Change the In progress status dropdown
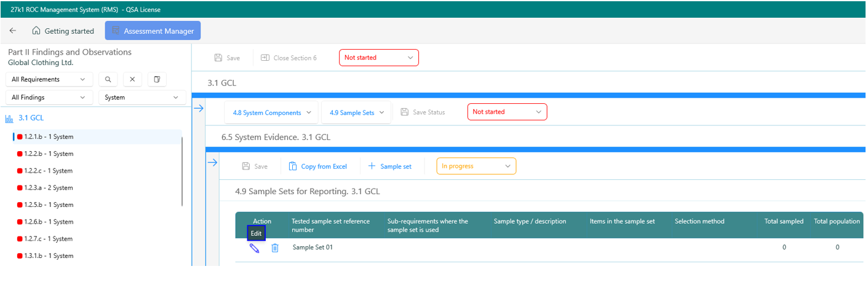The width and height of the screenshot is (868, 285). pyautogui.click(x=476, y=166)
